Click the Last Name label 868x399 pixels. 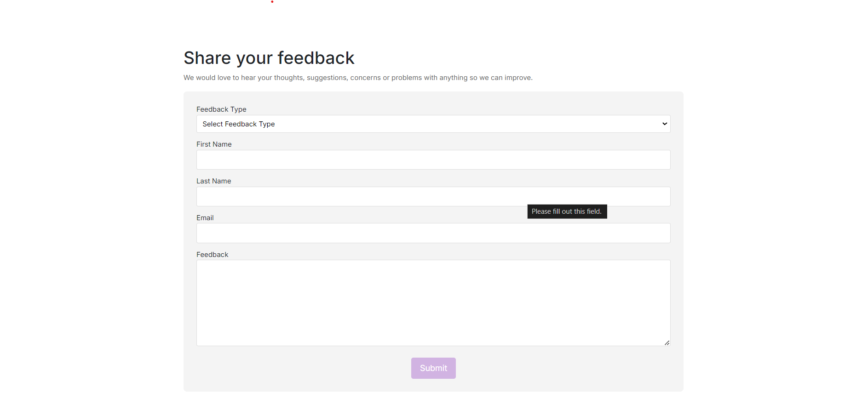pos(213,181)
